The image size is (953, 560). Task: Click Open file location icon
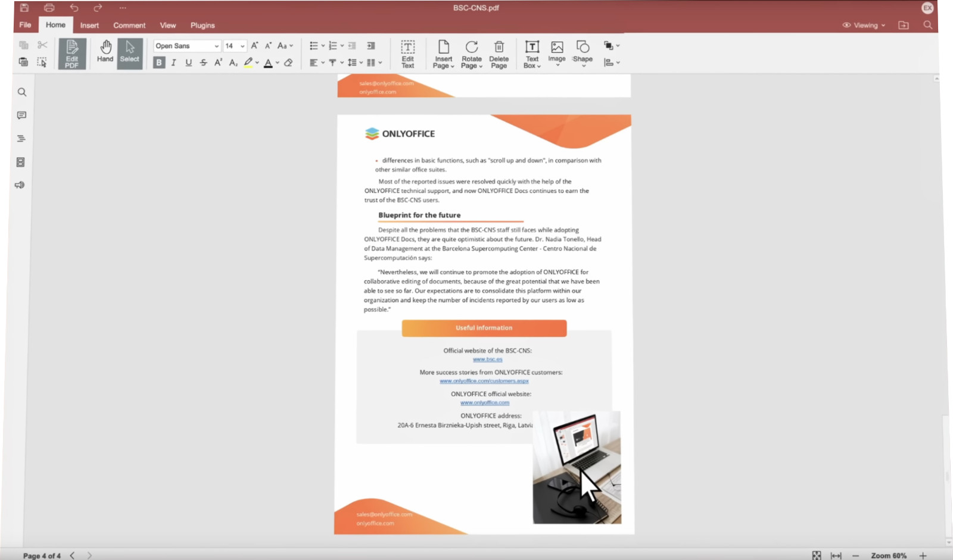[904, 25]
